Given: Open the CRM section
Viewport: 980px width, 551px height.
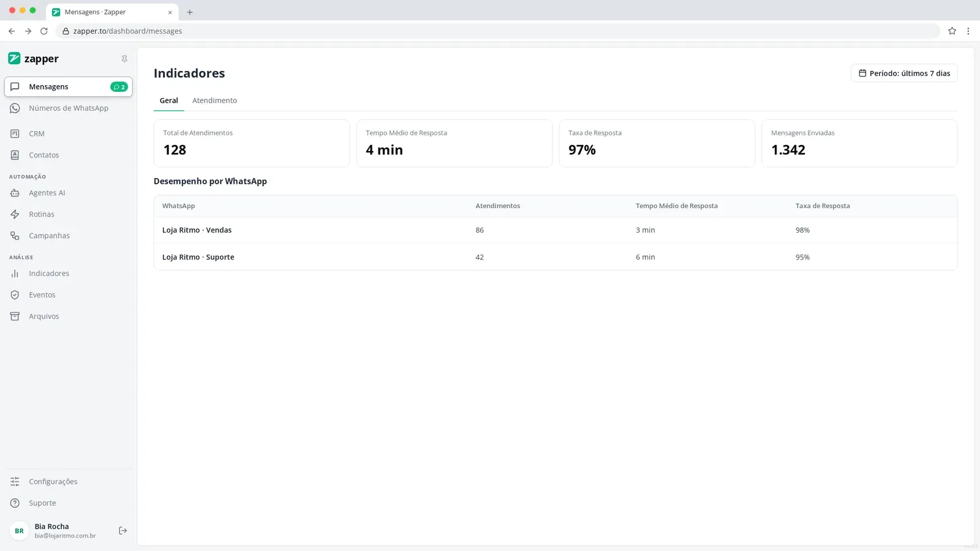Looking at the screenshot, I should pyautogui.click(x=69, y=133).
